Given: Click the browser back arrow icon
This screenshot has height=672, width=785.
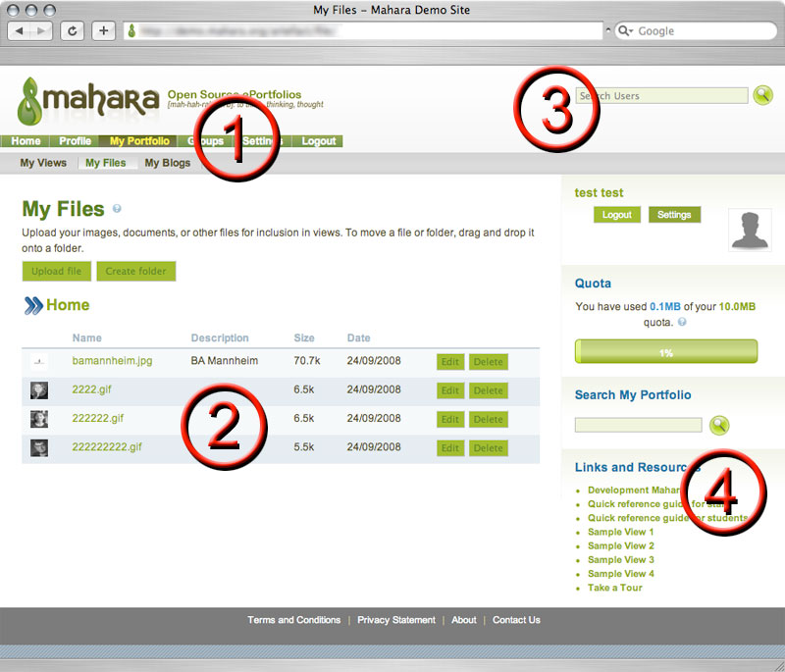Looking at the screenshot, I should tap(21, 30).
